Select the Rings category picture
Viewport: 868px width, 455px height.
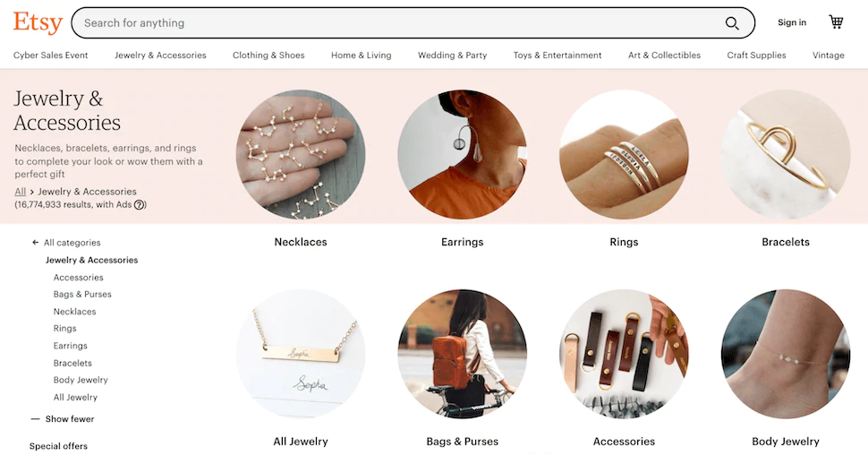pos(624,155)
